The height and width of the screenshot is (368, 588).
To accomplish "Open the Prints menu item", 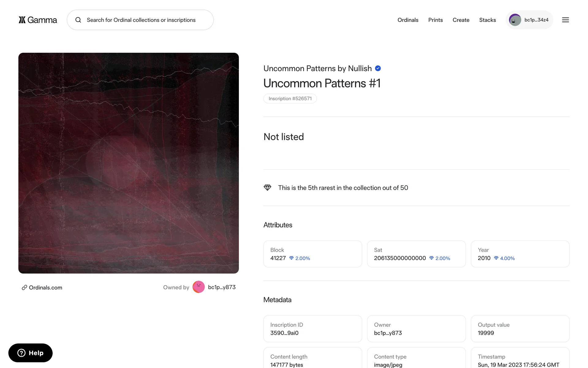I will tap(435, 20).
